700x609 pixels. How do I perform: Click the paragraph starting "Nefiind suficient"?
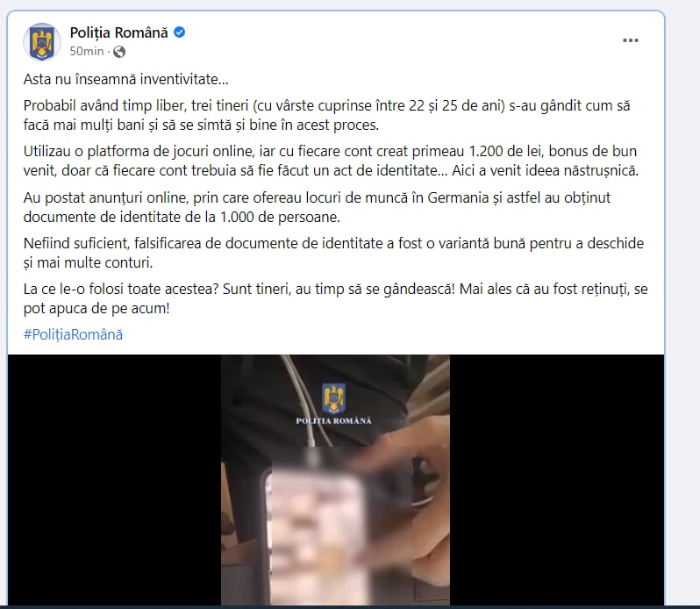(333, 253)
